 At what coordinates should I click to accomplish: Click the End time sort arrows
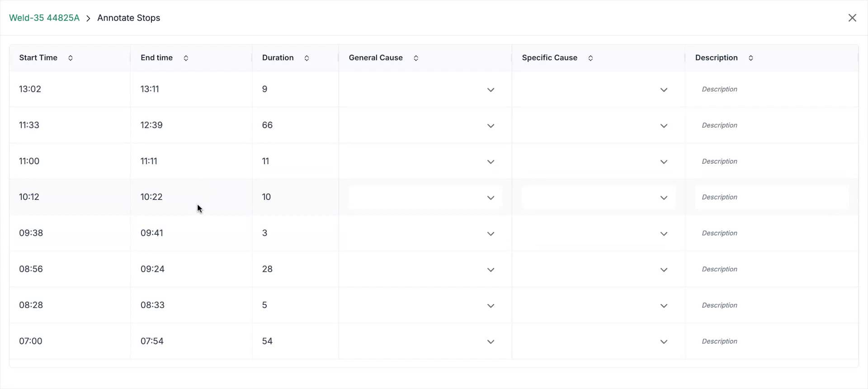(186, 58)
